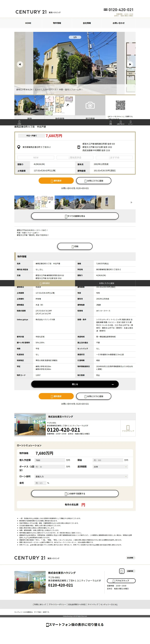Click the 現地見学会 tag
The height and width of the screenshot is (644, 150).
click(x=75, y=158)
